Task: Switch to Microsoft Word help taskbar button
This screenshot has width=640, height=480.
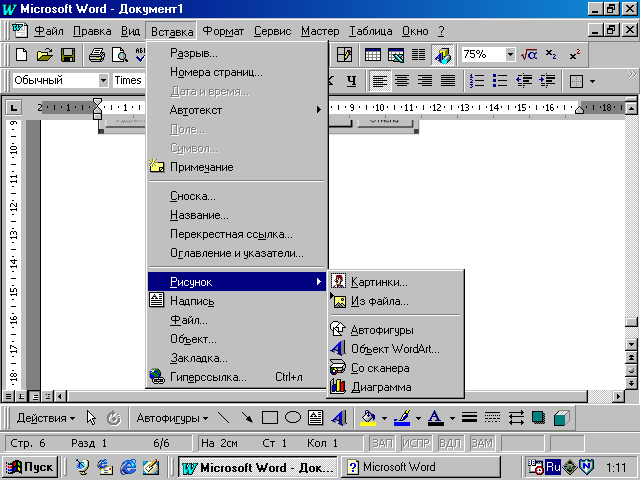Action: (x=420, y=467)
